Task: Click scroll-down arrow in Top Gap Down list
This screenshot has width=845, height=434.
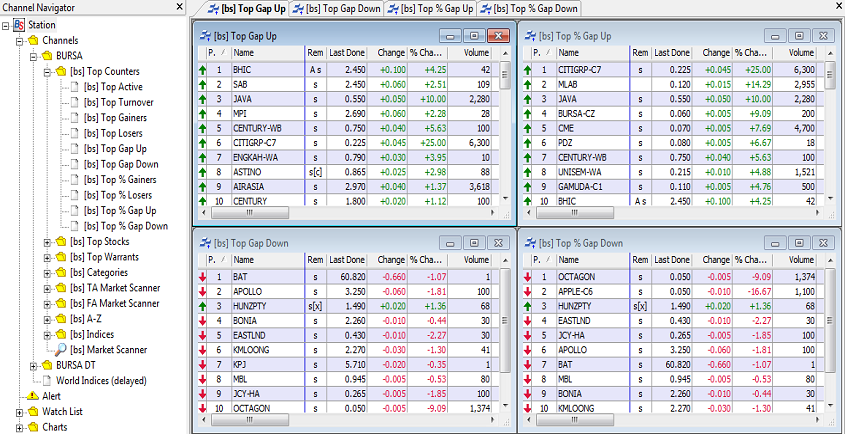Action: point(505,405)
